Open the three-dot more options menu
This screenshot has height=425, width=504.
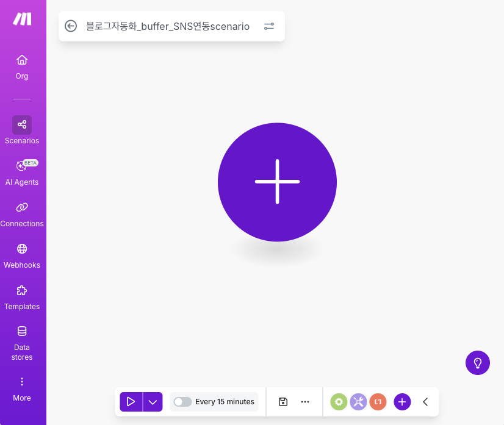click(305, 402)
